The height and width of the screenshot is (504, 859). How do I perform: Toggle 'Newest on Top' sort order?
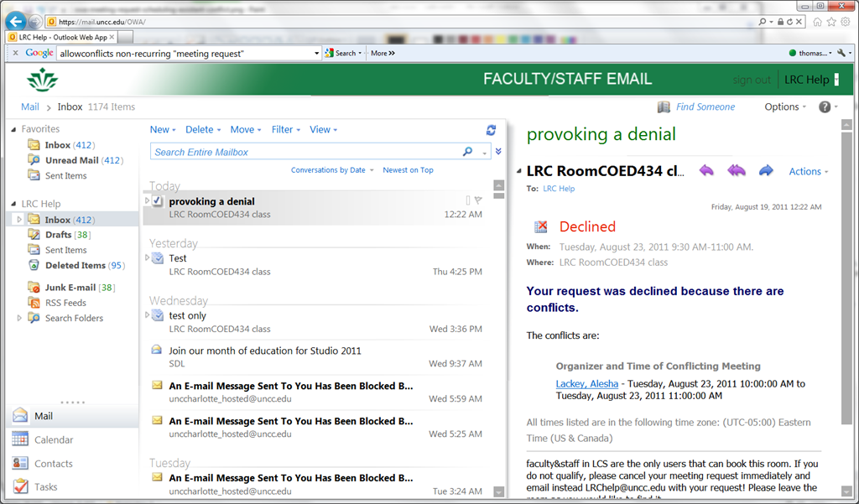click(408, 170)
